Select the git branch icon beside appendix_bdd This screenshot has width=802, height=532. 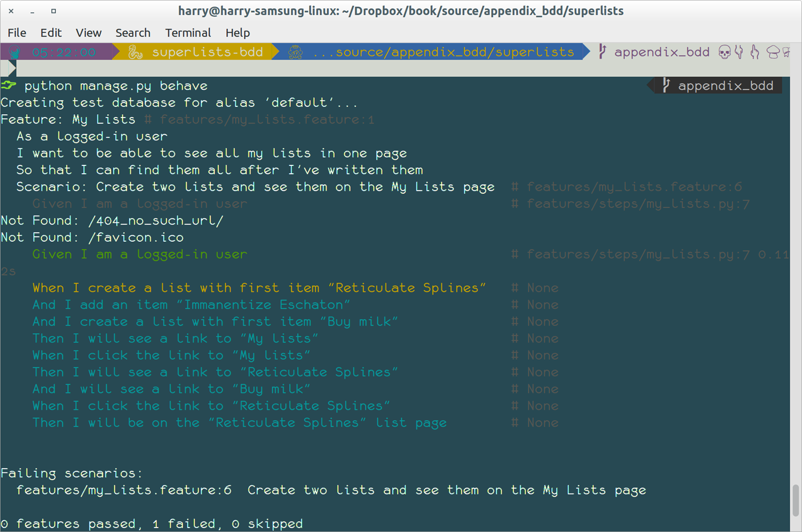pos(602,52)
